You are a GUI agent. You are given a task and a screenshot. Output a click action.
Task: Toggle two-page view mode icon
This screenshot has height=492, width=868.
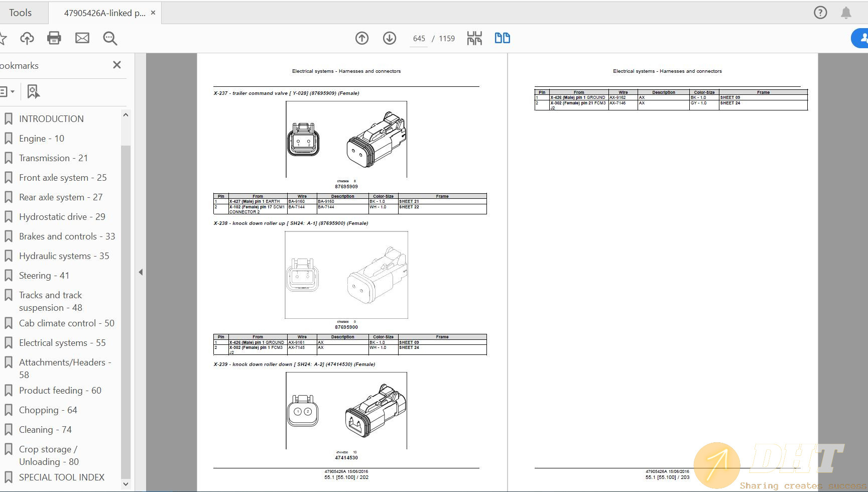pyautogui.click(x=502, y=38)
